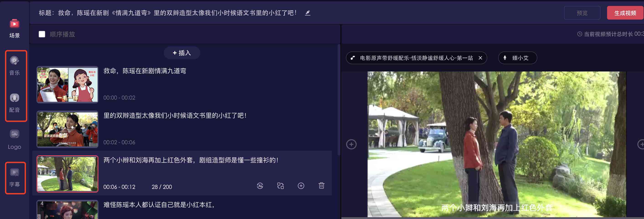
Task: Click the replace material icon on scene 3
Action: (x=281, y=186)
